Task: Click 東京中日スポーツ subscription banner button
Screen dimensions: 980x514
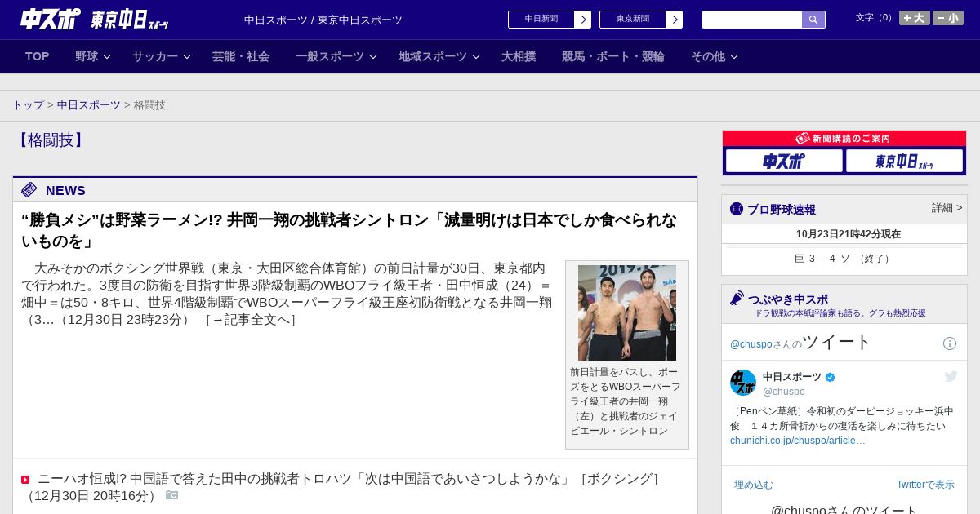Action: 904,161
